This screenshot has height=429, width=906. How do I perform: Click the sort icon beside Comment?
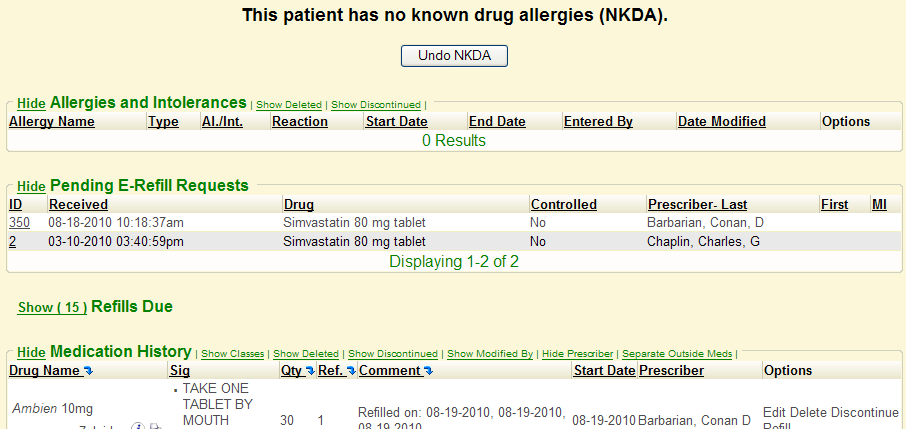pos(429,371)
